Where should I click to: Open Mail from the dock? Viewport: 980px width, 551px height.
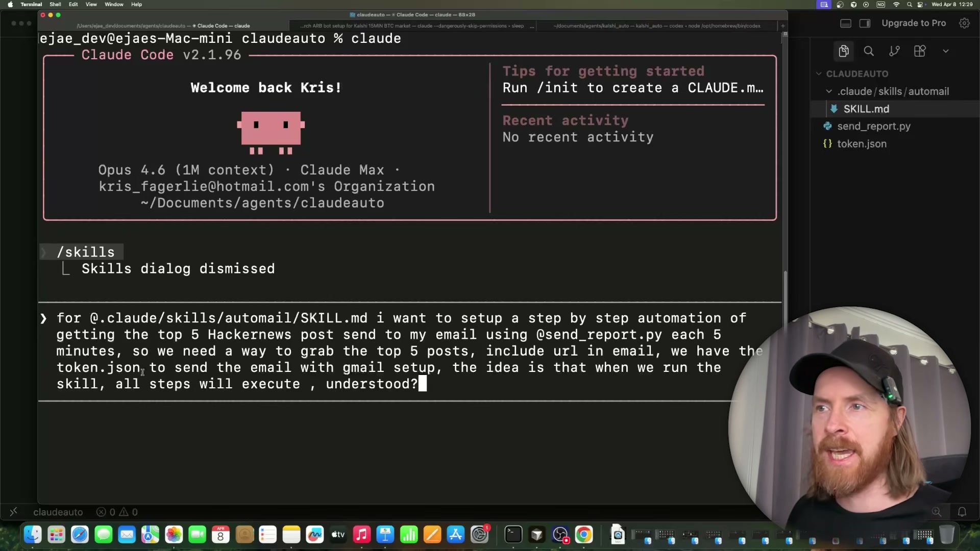point(127,534)
